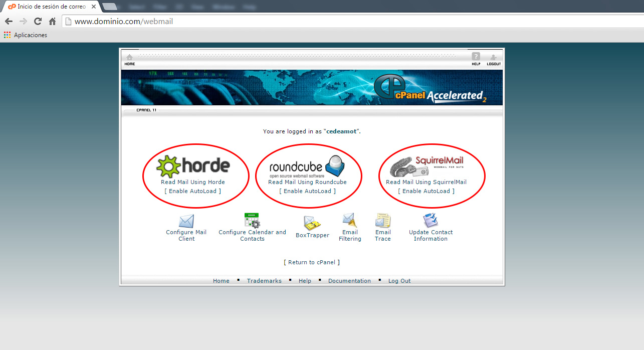Open the Roundcube webmail logo
Screen dimensions: 644x350
(307, 166)
